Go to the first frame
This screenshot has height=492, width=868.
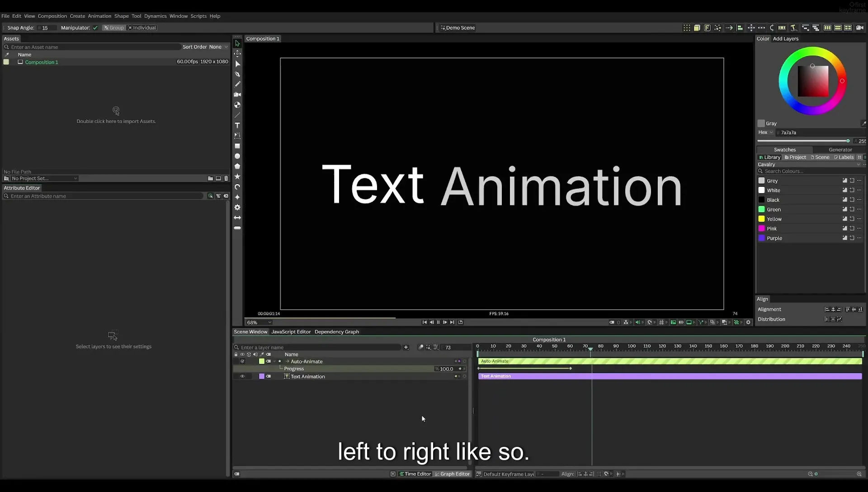coord(425,322)
